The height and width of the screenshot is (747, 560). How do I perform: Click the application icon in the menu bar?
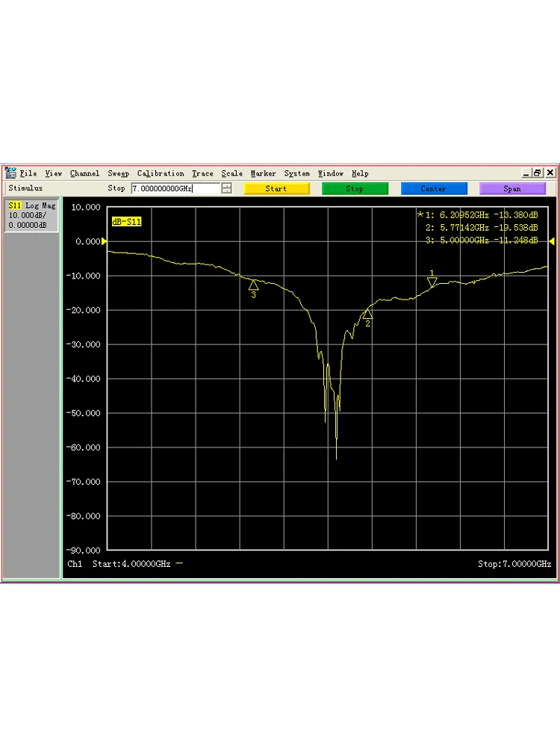tap(10, 173)
